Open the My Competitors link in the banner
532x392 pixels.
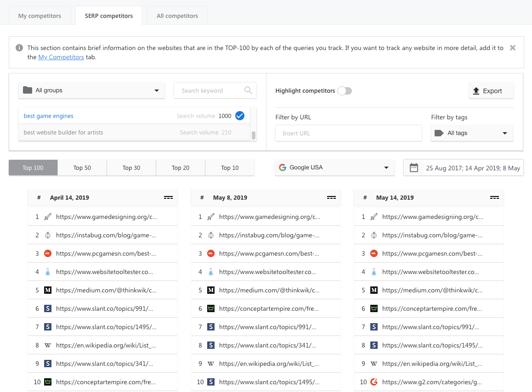coord(61,57)
